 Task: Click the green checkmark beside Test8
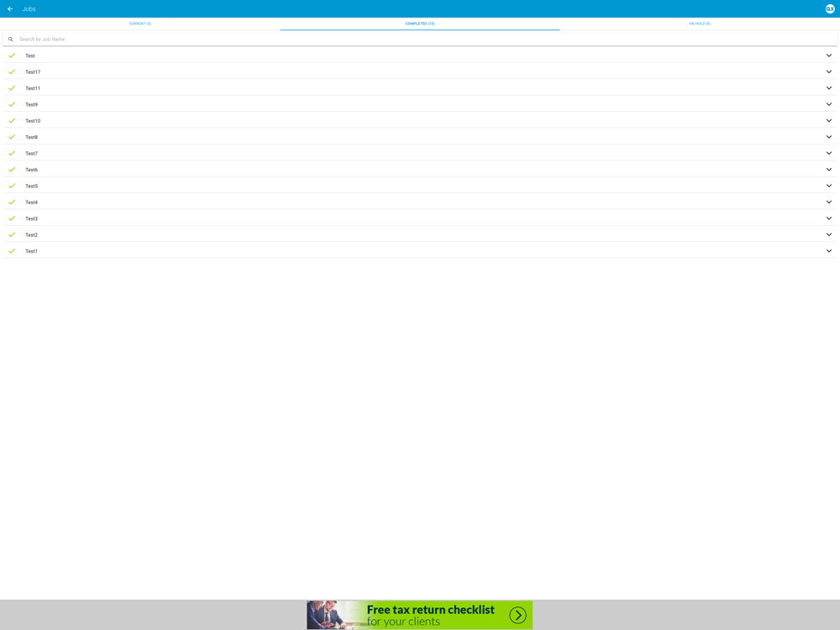(12, 137)
